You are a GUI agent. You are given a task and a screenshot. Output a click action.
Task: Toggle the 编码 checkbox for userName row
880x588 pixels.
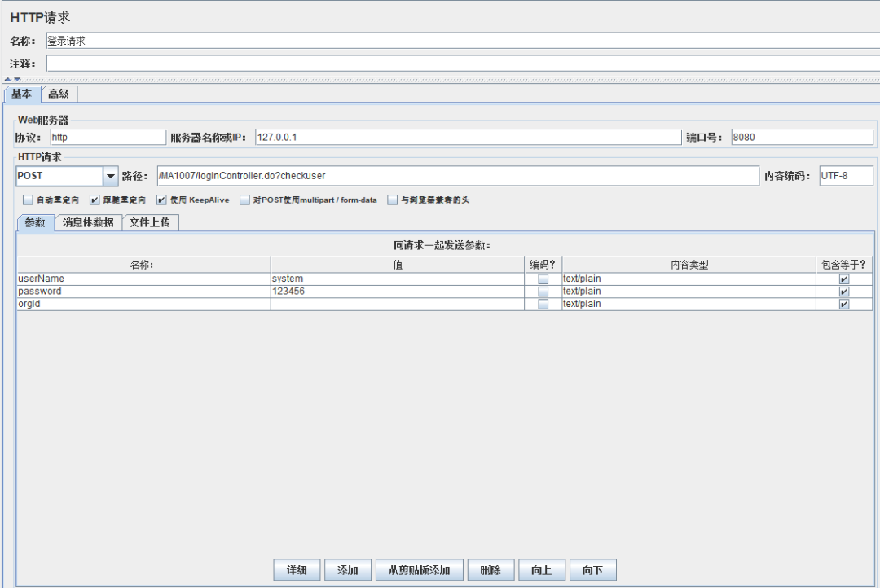pyautogui.click(x=542, y=279)
